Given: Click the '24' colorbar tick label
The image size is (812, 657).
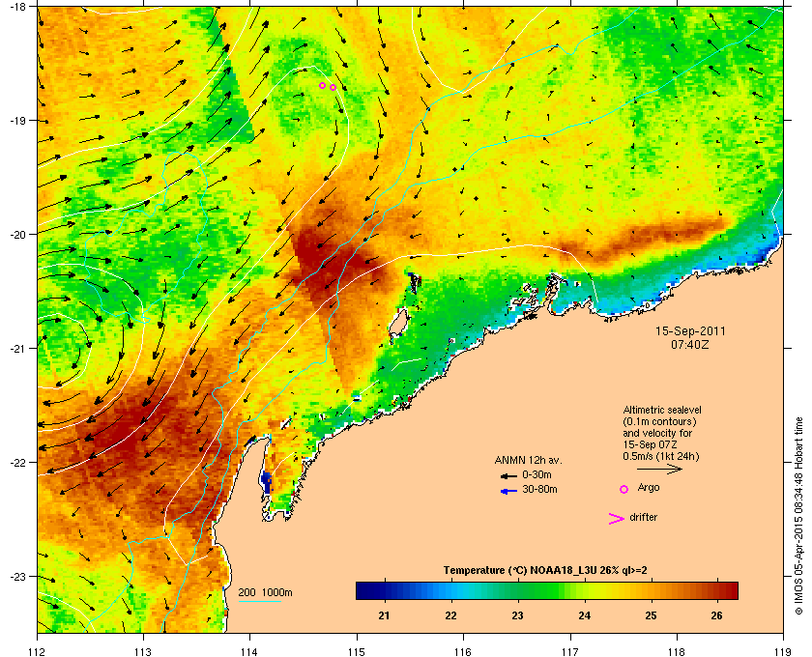Looking at the screenshot, I should [x=584, y=615].
